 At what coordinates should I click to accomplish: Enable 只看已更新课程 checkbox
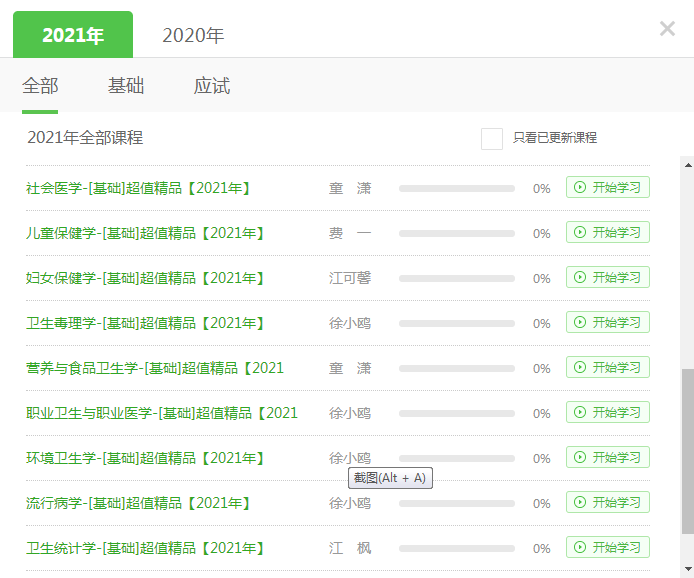click(x=491, y=138)
